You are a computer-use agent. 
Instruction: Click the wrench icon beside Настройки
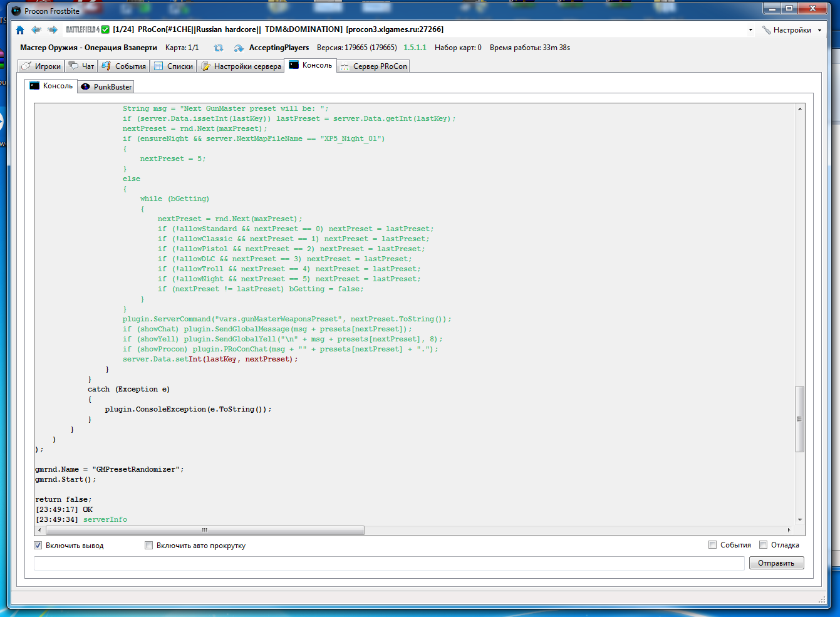767,30
